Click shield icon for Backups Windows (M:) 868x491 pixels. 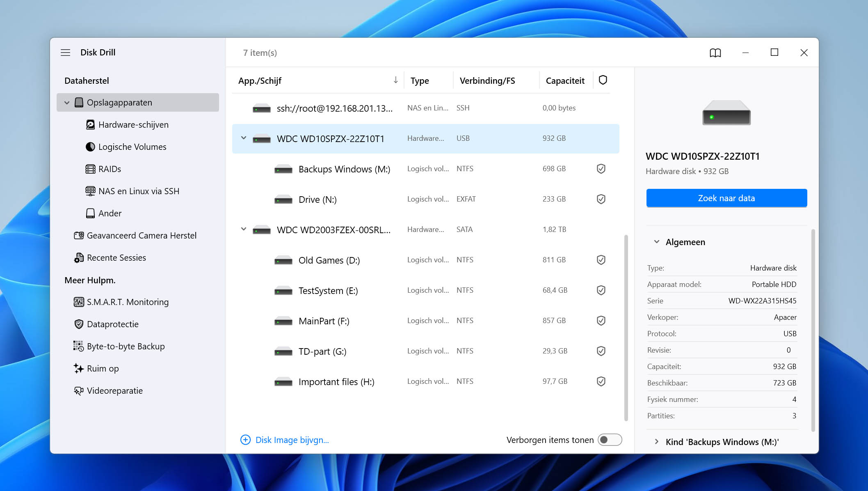(x=601, y=169)
